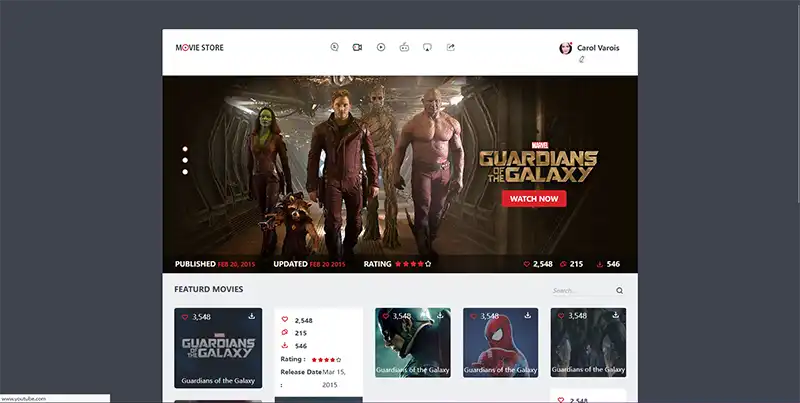Click the share arrow icon in the header
800x403 pixels.
pos(451,47)
